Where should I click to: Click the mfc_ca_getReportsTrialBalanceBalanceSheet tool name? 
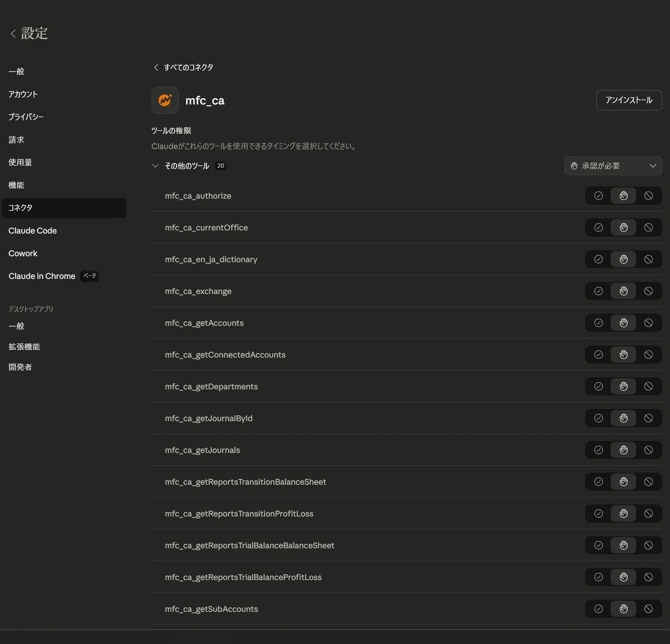click(x=250, y=546)
